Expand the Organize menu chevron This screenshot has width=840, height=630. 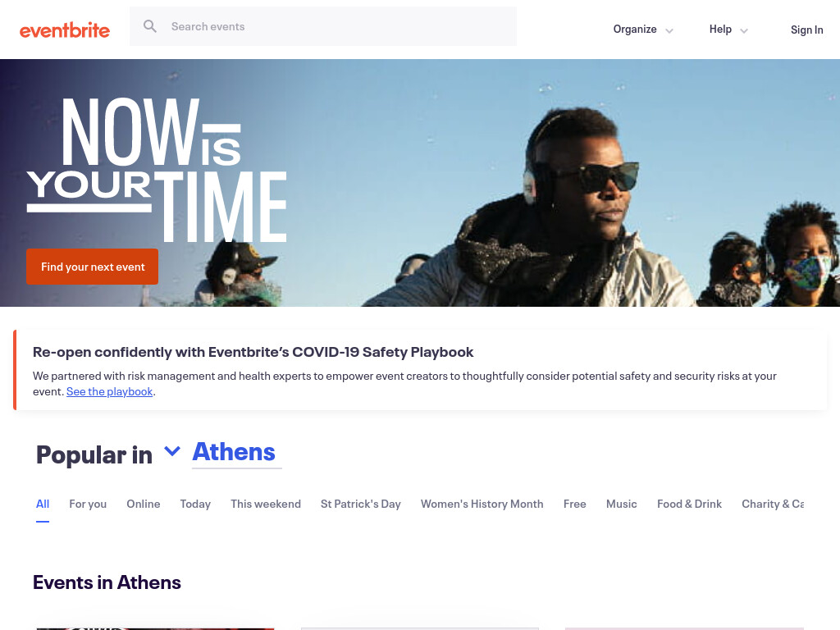(669, 30)
